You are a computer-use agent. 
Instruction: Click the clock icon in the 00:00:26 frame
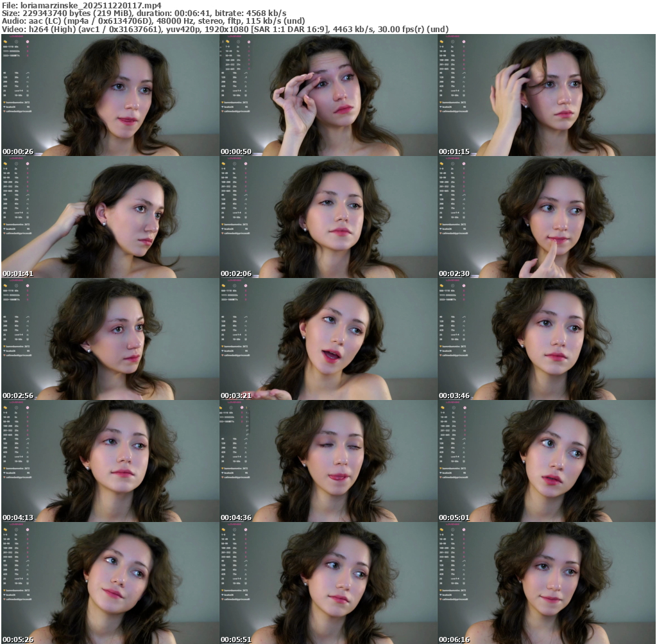[x=16, y=41]
